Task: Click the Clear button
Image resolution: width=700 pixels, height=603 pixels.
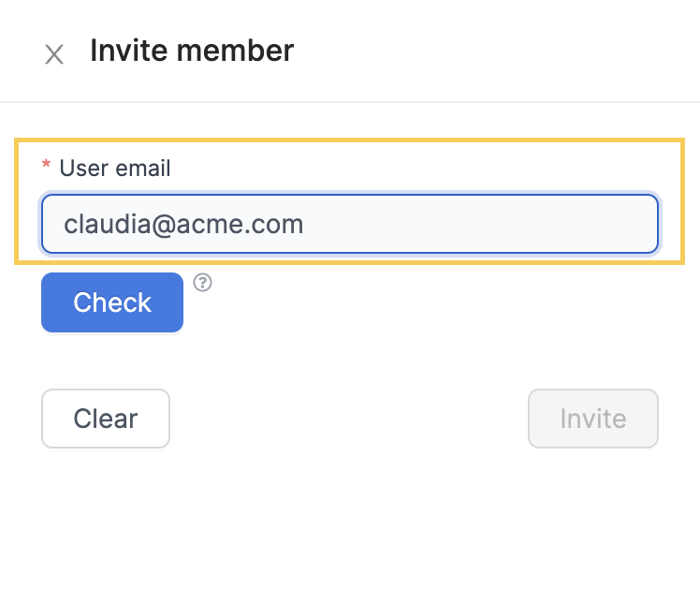Action: coord(106,419)
